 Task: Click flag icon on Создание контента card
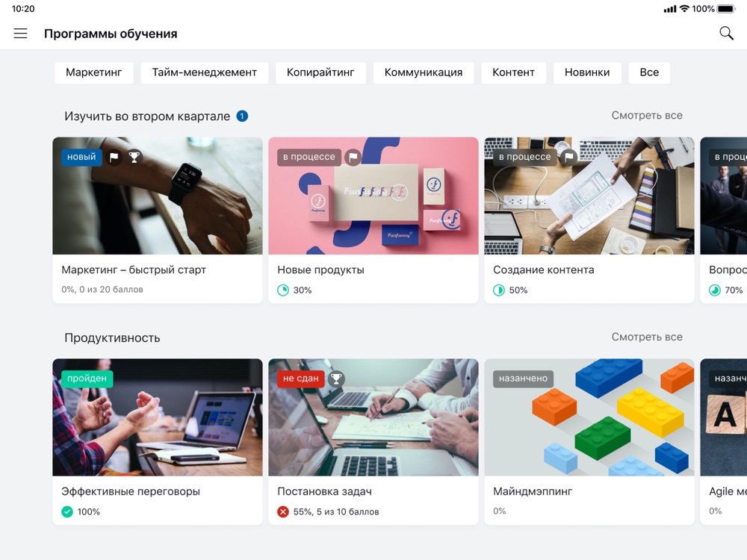click(568, 157)
